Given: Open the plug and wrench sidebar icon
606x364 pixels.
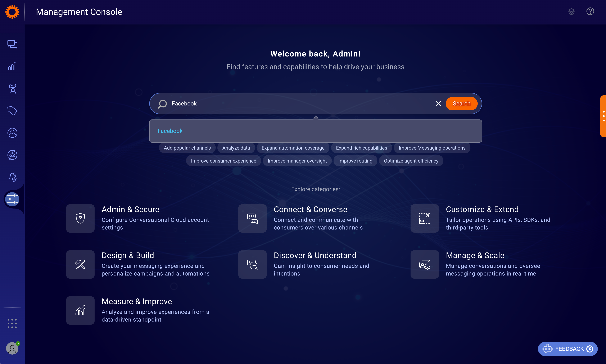Looking at the screenshot, I should point(12,177).
